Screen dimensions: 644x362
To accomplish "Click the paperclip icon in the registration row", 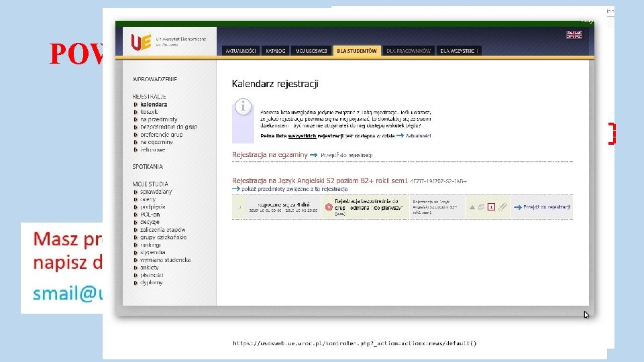I will (502, 207).
